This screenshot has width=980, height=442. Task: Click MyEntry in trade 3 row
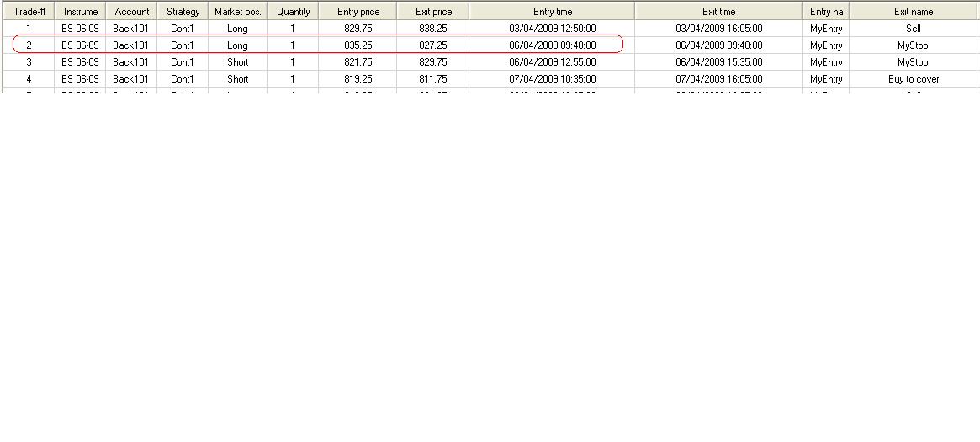(x=826, y=62)
